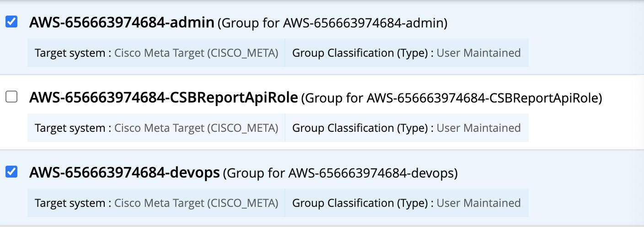Click the '(Group for AWS-656663974684-admin)' description text
This screenshot has width=644, height=227.
333,23
